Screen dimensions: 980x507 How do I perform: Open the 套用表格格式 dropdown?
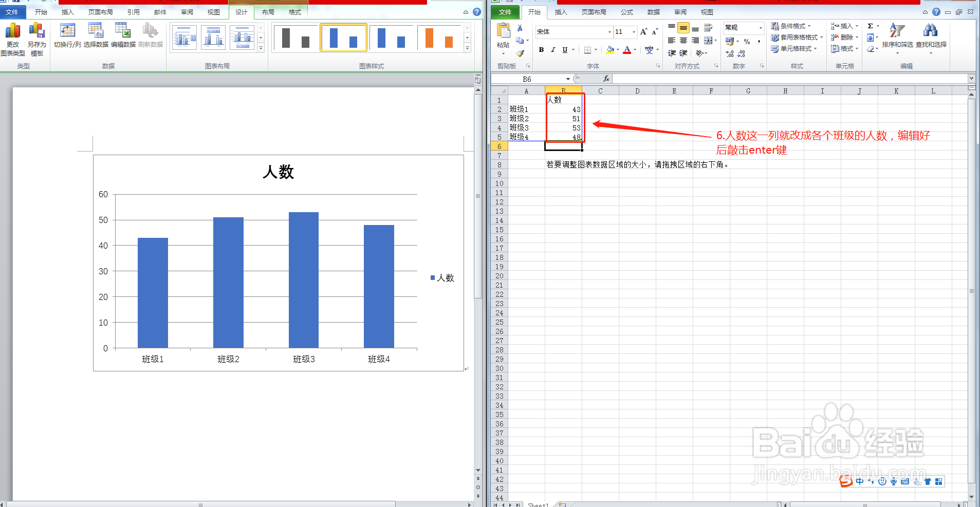(797, 37)
